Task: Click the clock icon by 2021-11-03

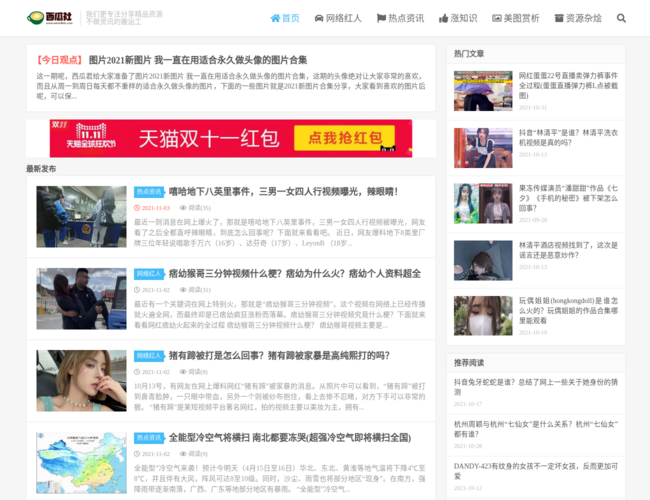Action: click(137, 208)
